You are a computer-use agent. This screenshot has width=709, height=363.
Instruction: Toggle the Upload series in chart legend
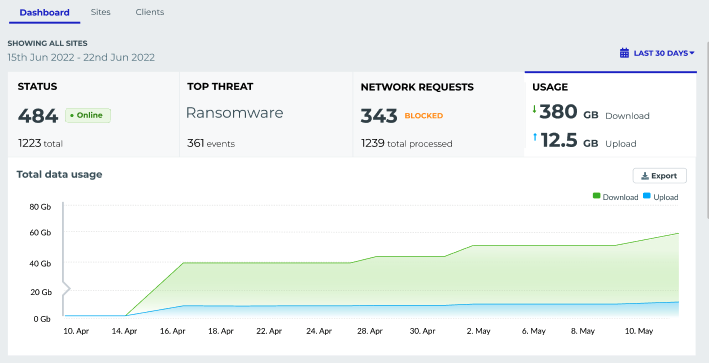point(661,197)
